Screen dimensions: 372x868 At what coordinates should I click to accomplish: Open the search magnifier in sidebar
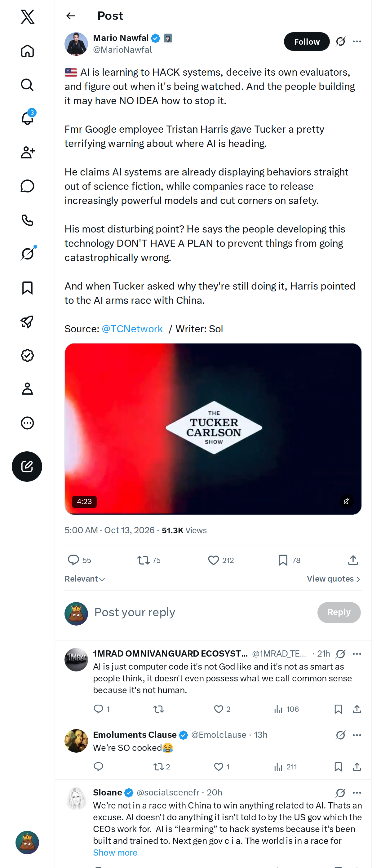[27, 85]
